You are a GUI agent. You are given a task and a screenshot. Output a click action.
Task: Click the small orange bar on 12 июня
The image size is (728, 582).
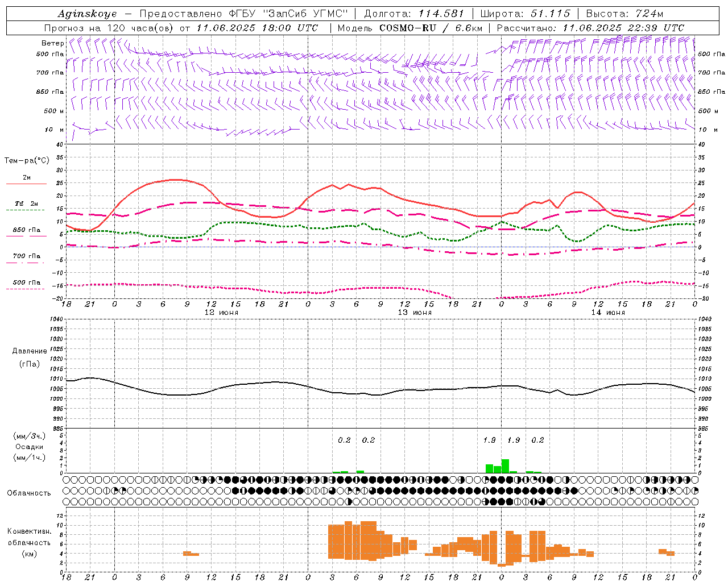click(x=191, y=553)
